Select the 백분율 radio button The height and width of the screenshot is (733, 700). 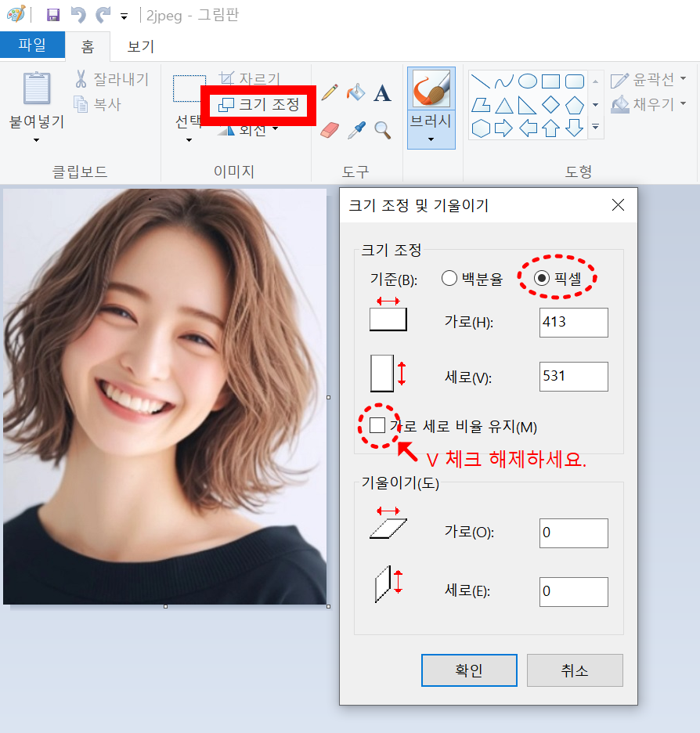tap(450, 277)
